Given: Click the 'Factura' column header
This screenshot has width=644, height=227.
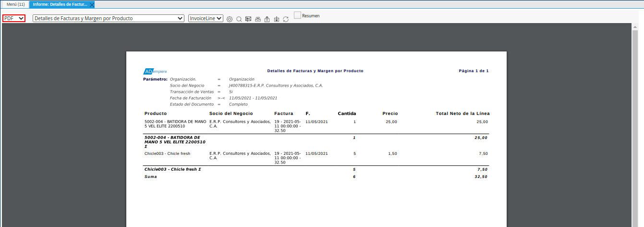Looking at the screenshot, I should pyautogui.click(x=284, y=113).
